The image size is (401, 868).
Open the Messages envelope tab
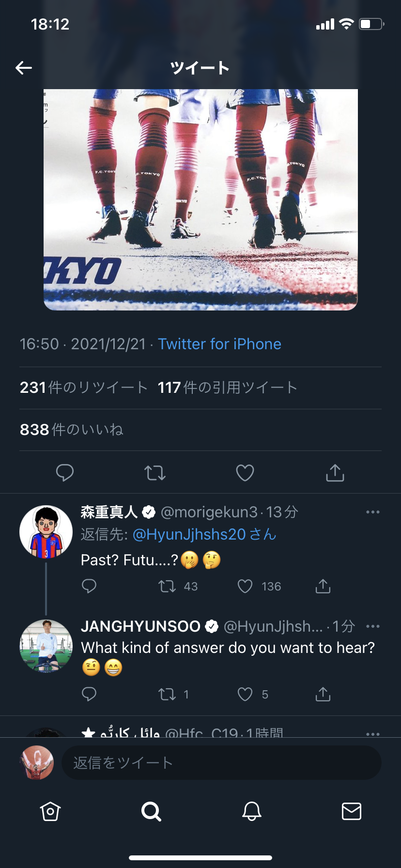352,811
